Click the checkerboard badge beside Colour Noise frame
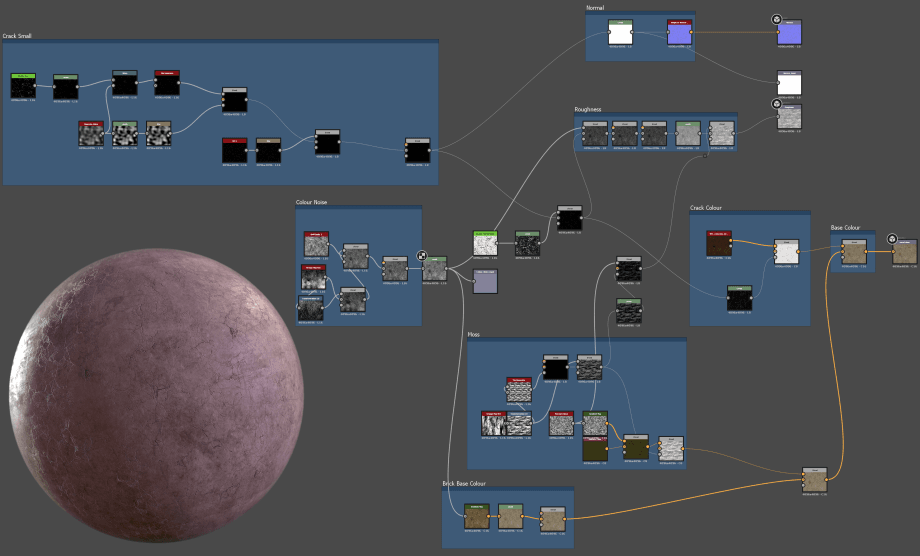 (422, 256)
